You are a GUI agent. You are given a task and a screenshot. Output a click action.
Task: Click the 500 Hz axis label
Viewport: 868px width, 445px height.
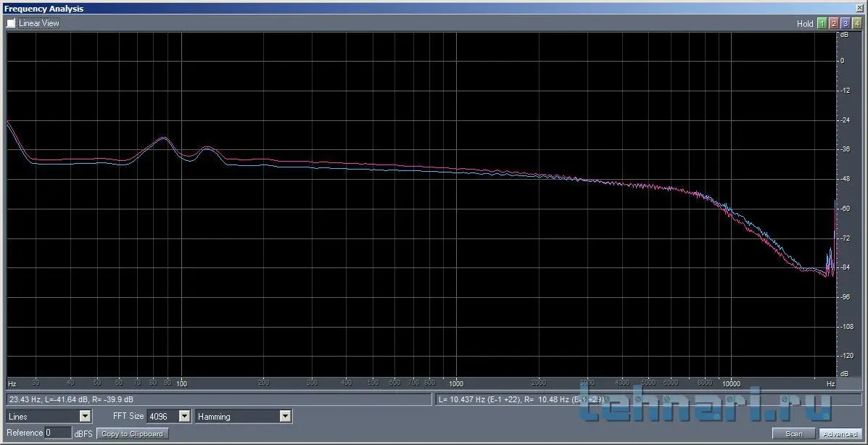[373, 383]
